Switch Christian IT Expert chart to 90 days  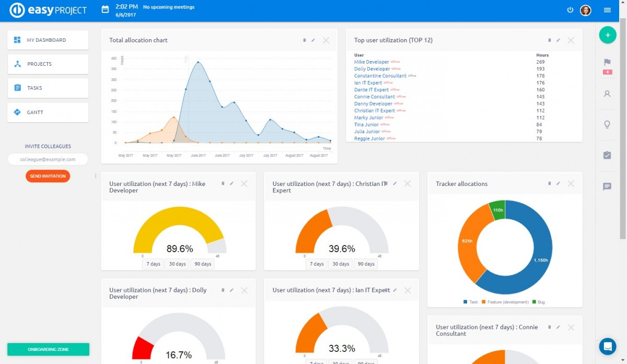(366, 264)
